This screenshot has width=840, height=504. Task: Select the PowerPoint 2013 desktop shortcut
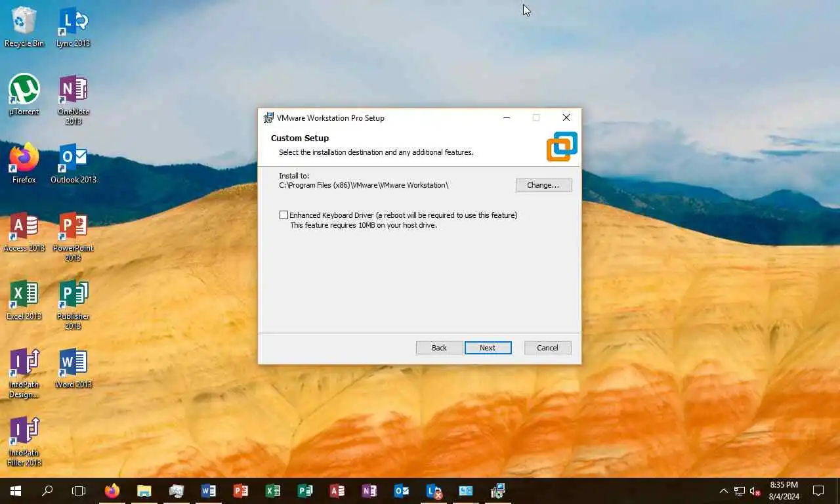[73, 236]
